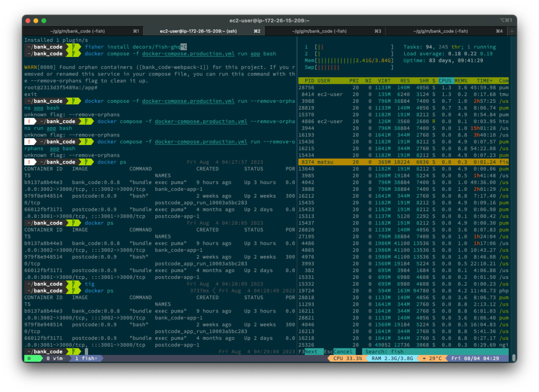Click the Mem 2.41G/3.84G meter bar
Viewport: 539px width, 392px height.
click(349, 61)
